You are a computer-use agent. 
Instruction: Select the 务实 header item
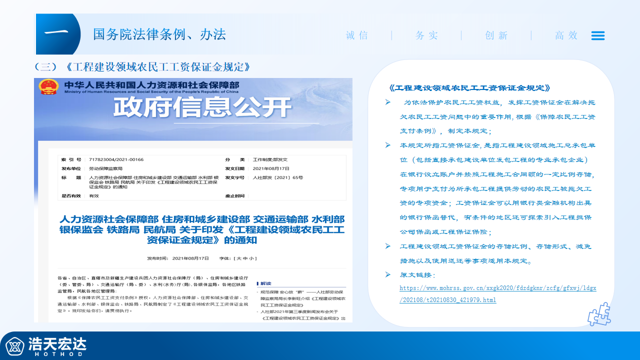tap(427, 36)
